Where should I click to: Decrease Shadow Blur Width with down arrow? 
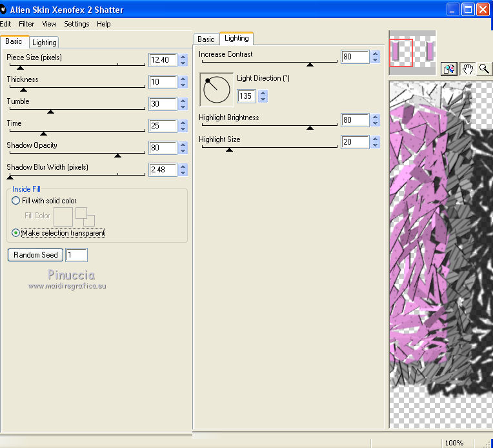(x=183, y=174)
